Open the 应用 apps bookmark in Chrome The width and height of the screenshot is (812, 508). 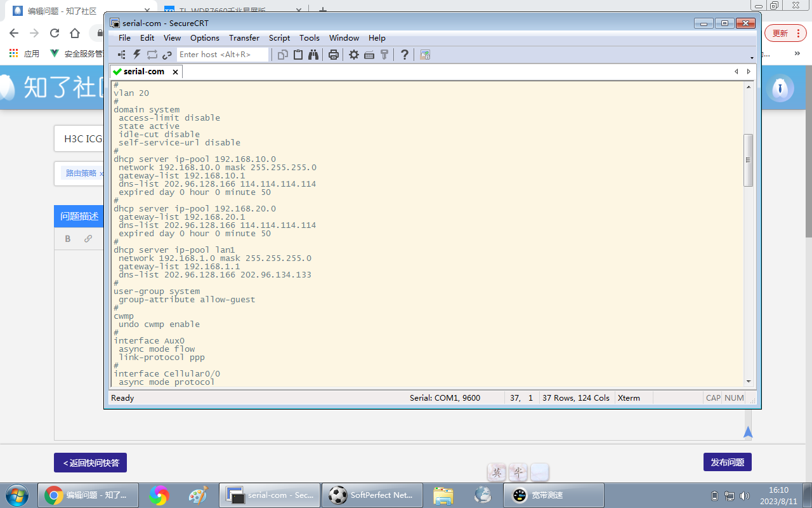[x=25, y=54]
